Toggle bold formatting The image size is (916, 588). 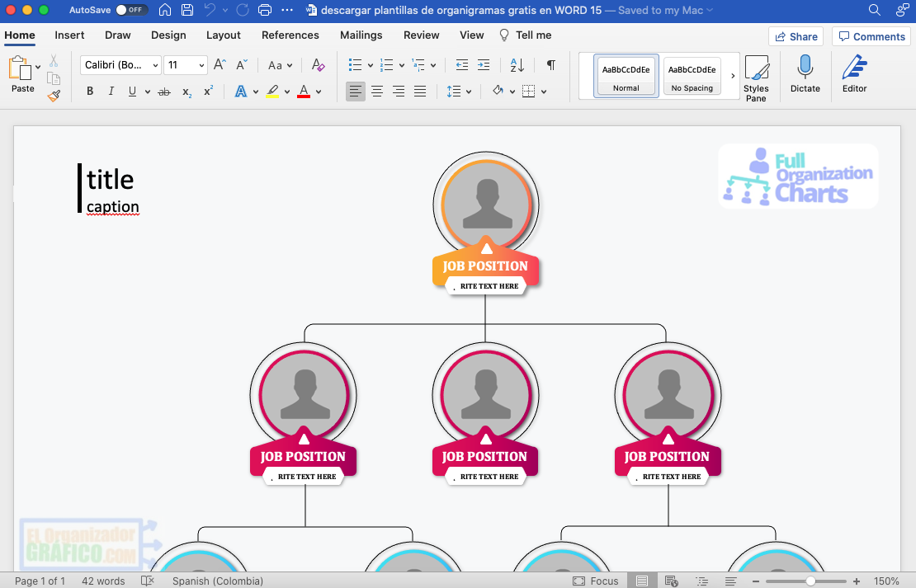tap(90, 92)
